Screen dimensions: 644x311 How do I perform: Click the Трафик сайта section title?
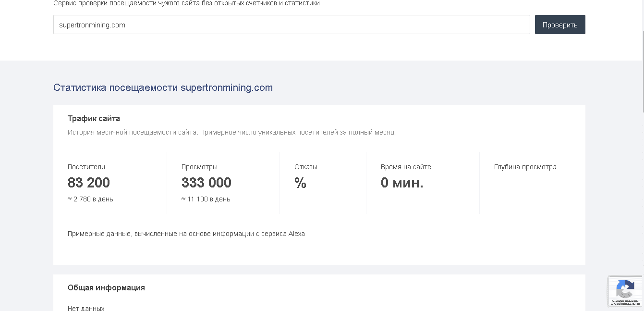pos(94,118)
